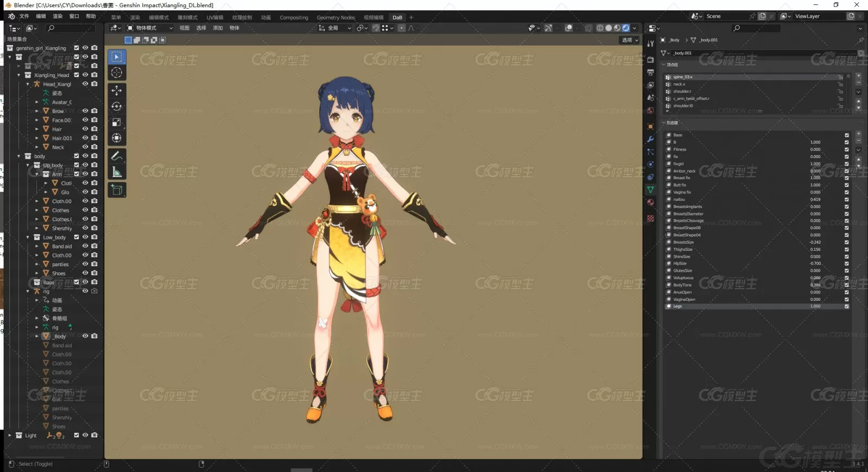Expand the Light collection in outliner
The height and width of the screenshot is (472, 868).
tap(10, 435)
